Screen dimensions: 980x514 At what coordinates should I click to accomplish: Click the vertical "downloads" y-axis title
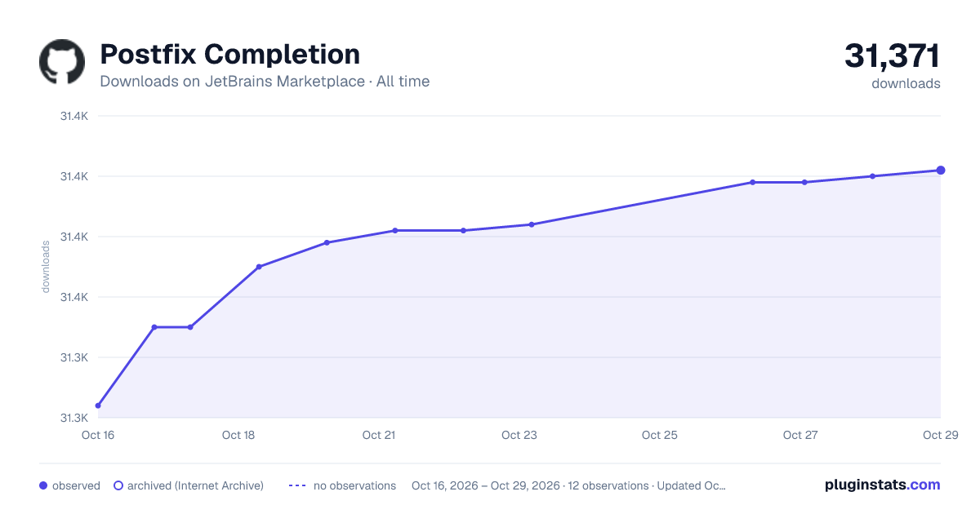click(x=46, y=267)
